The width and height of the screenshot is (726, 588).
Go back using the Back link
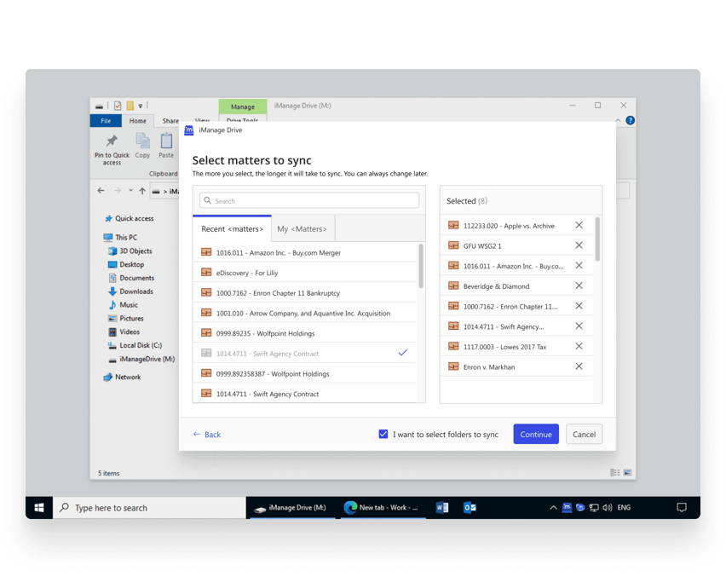[x=206, y=434]
